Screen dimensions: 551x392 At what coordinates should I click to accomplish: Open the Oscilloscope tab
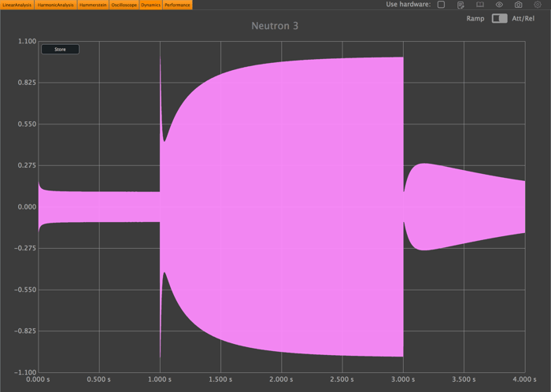click(x=124, y=5)
